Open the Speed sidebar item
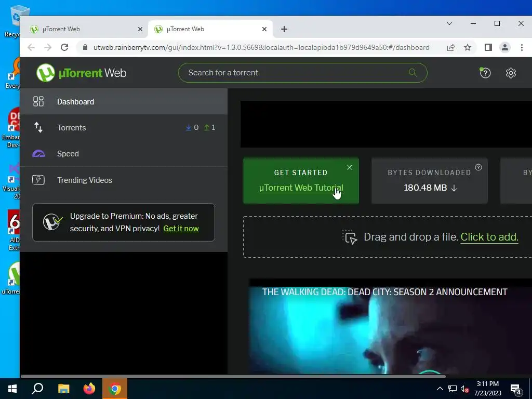This screenshot has height=399, width=532. [124, 154]
